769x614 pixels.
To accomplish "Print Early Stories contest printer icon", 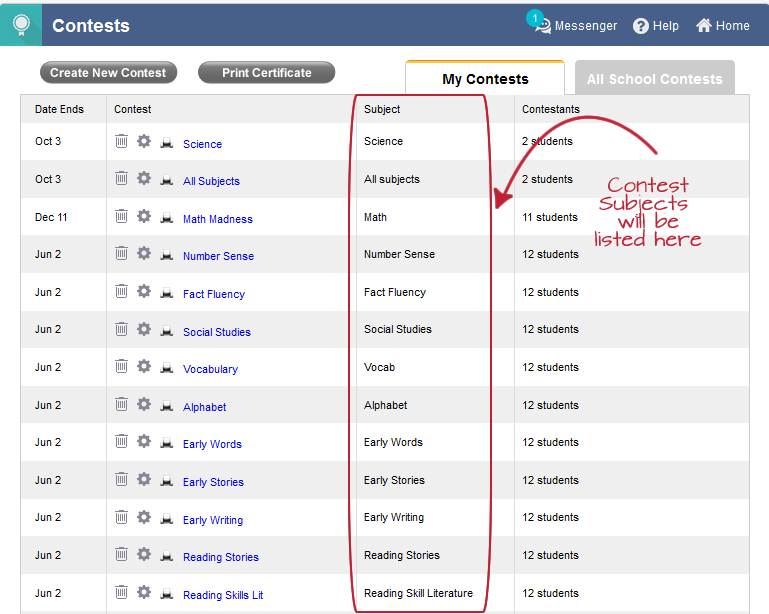I will [167, 481].
